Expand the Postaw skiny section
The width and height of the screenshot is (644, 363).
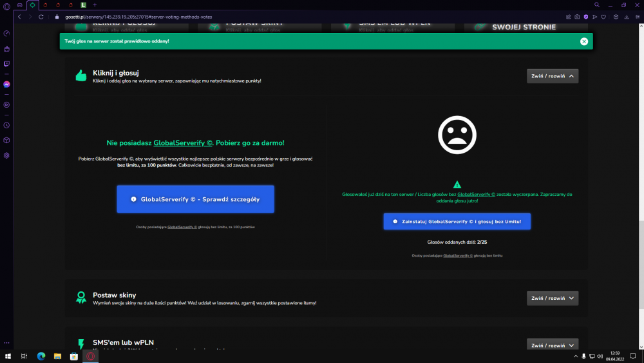coord(553,298)
